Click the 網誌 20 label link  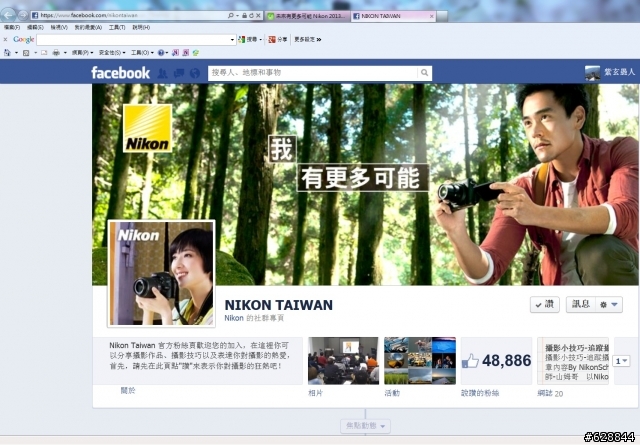[550, 393]
